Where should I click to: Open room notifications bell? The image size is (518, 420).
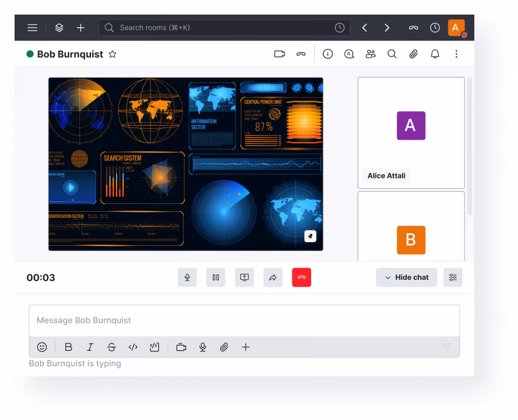point(435,54)
